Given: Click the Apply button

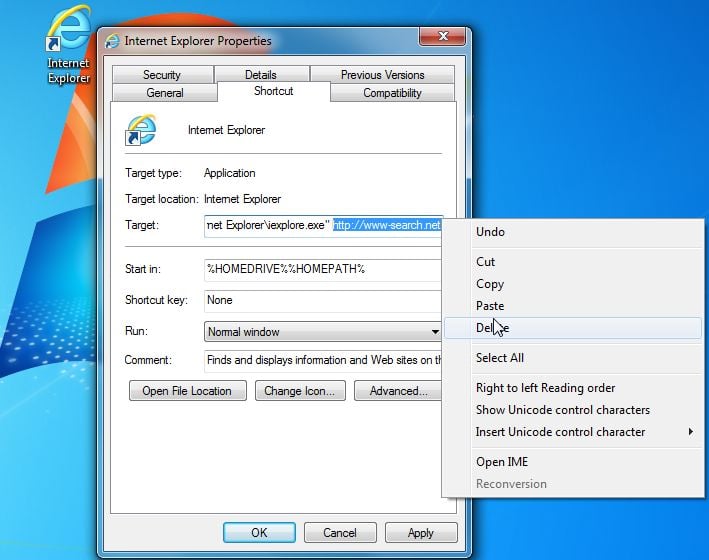Looking at the screenshot, I should (x=421, y=532).
